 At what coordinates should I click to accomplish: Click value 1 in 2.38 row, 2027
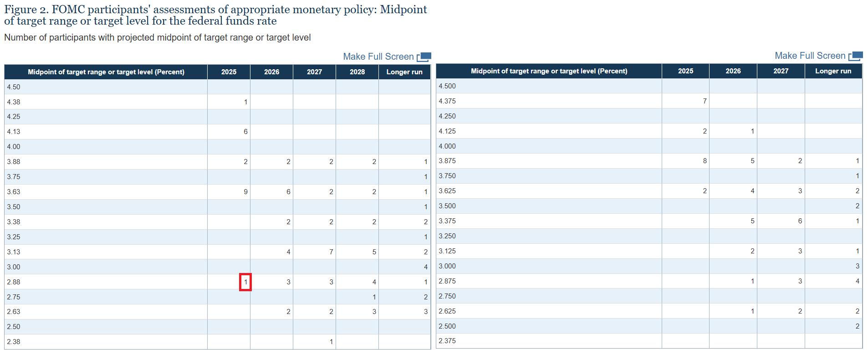click(331, 342)
